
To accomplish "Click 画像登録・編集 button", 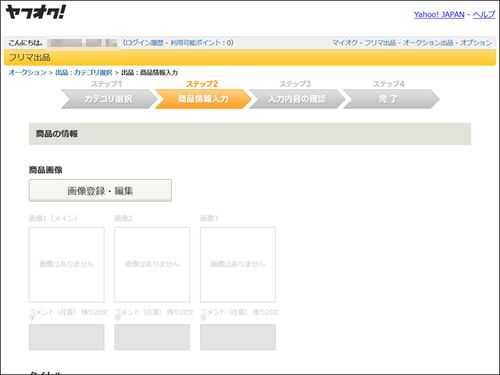I will 100,190.
